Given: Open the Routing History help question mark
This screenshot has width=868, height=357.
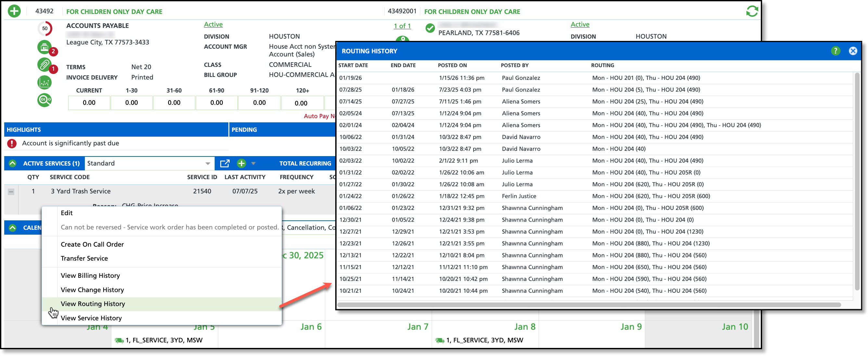Looking at the screenshot, I should [835, 51].
